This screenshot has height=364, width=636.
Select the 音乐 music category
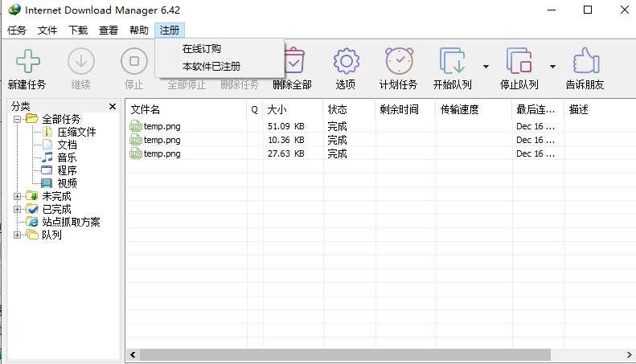(67, 157)
